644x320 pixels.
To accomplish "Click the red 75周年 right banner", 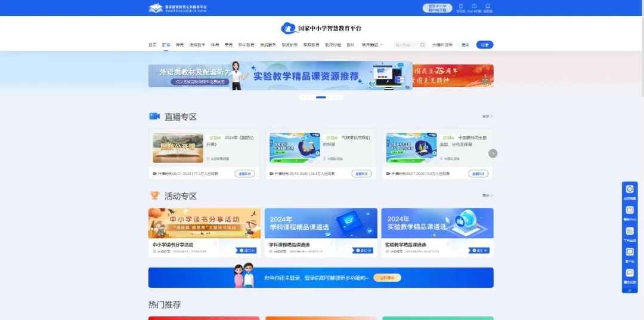I will (x=453, y=76).
